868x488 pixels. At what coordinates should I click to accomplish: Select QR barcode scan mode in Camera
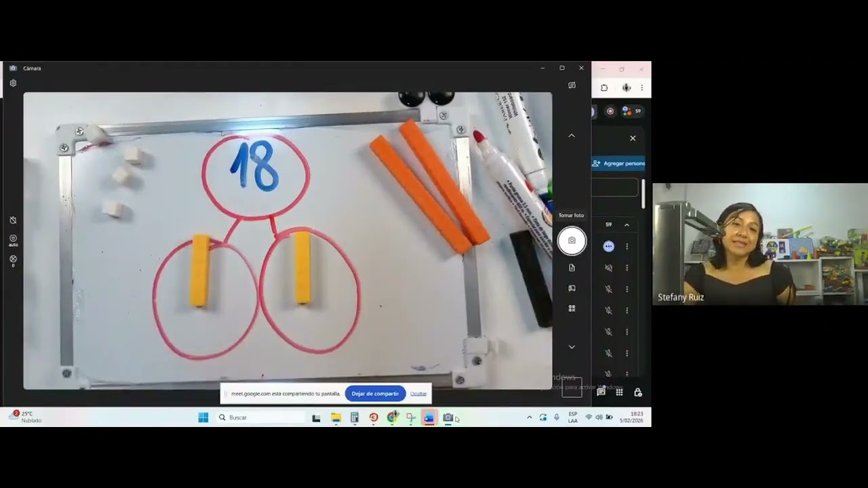[572, 308]
